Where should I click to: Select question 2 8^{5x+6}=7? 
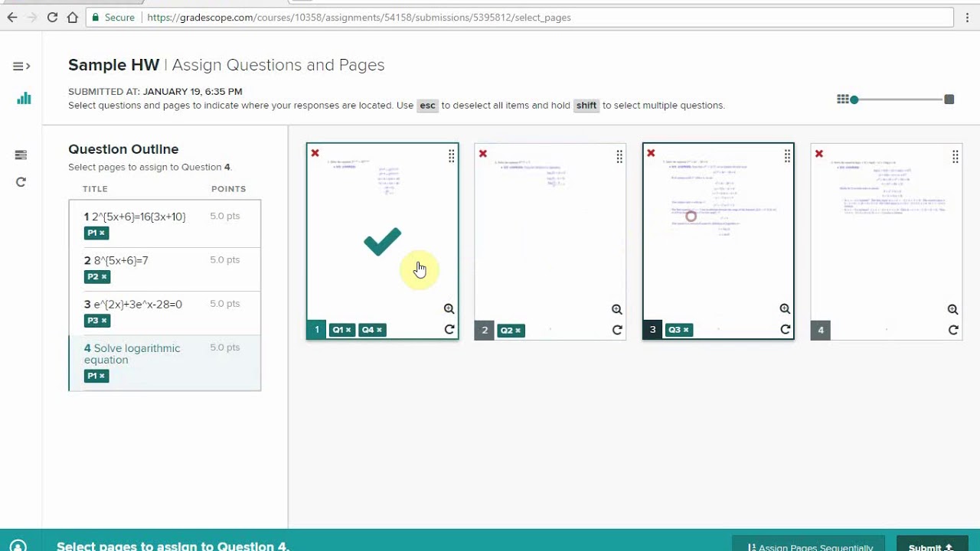click(x=121, y=260)
